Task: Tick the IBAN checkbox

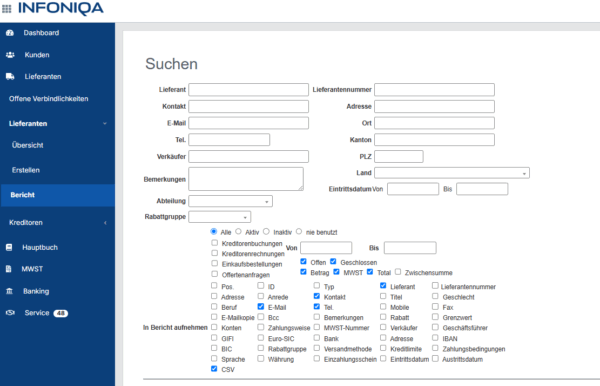Action: point(435,338)
